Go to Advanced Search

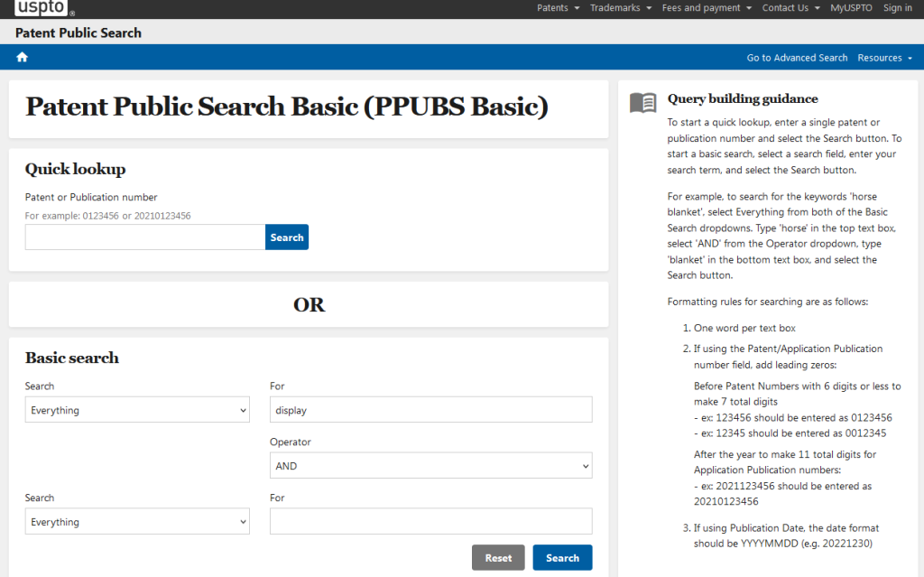pyautogui.click(x=797, y=58)
